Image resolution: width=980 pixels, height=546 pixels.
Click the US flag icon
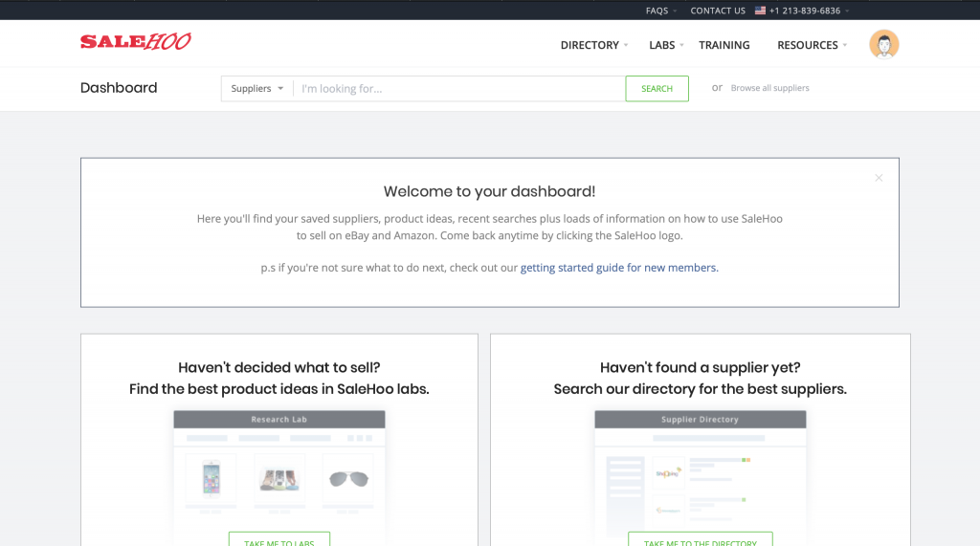click(760, 11)
